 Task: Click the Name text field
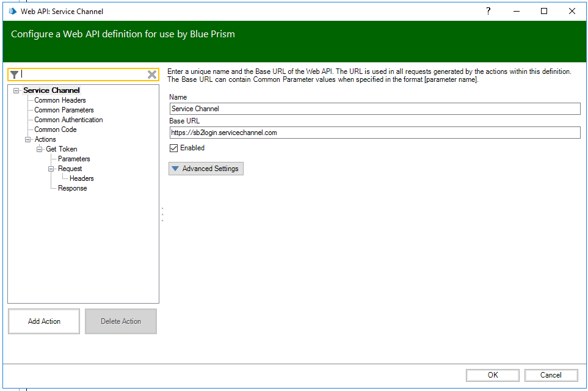[x=374, y=109]
